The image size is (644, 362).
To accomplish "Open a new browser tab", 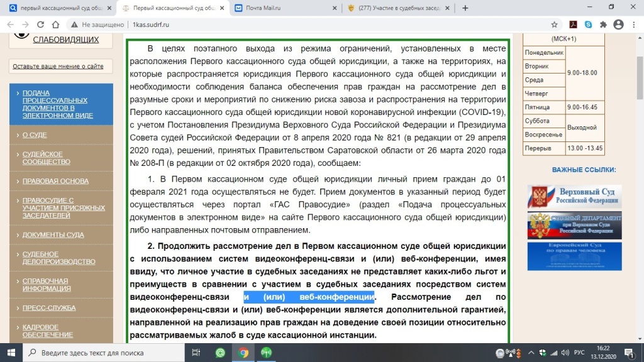I will (x=465, y=8).
